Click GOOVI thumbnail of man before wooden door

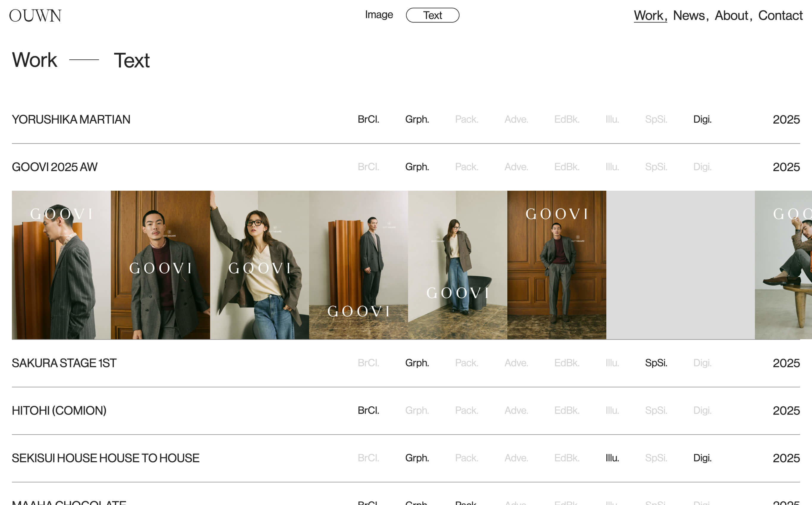(556, 265)
